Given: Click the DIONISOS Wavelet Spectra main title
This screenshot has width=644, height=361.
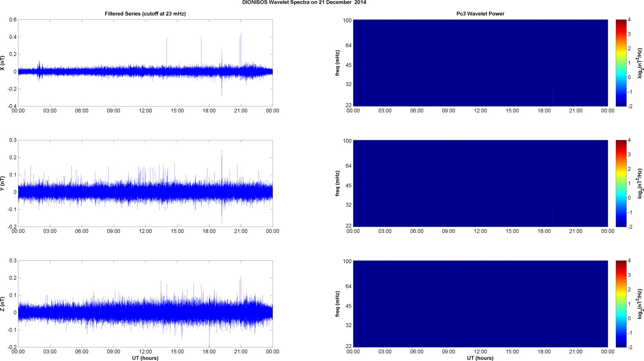Looking at the screenshot, I should (x=304, y=3).
